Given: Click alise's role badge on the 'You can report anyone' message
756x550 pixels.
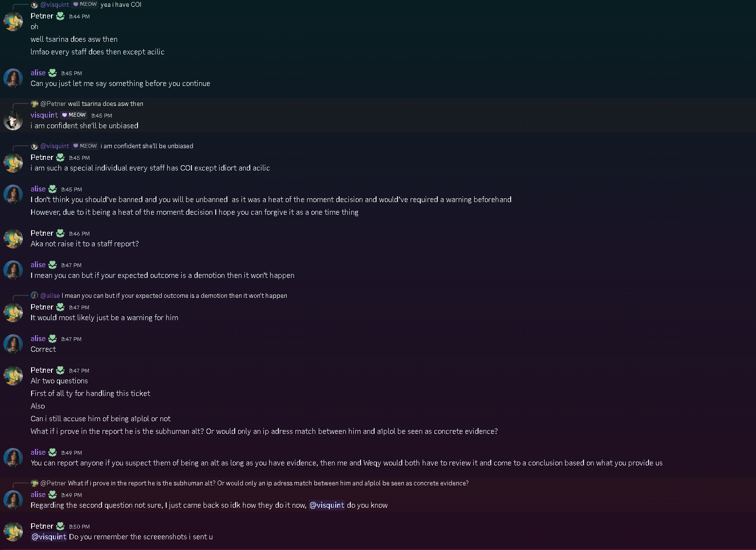Looking at the screenshot, I should 52,452.
